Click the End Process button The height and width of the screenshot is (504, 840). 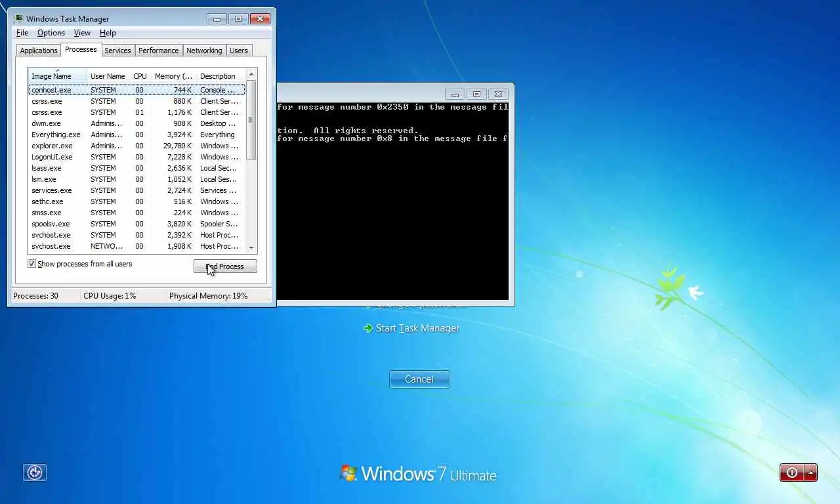[225, 266]
